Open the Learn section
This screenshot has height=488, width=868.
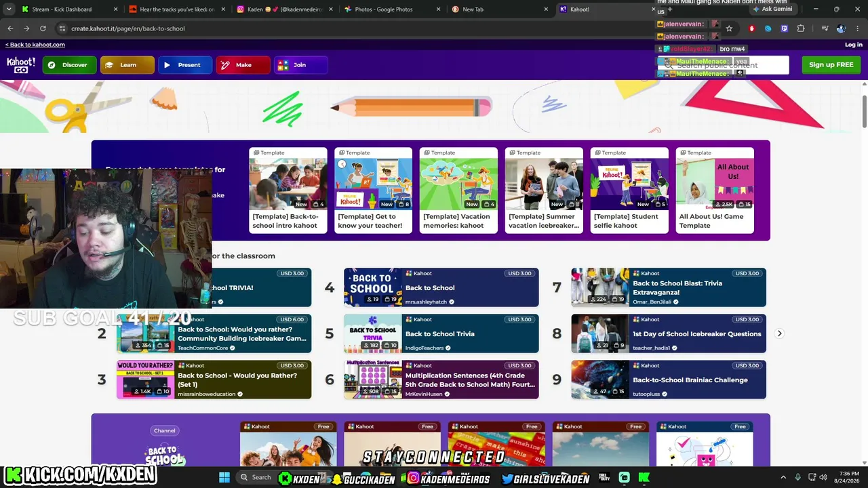[x=127, y=65]
